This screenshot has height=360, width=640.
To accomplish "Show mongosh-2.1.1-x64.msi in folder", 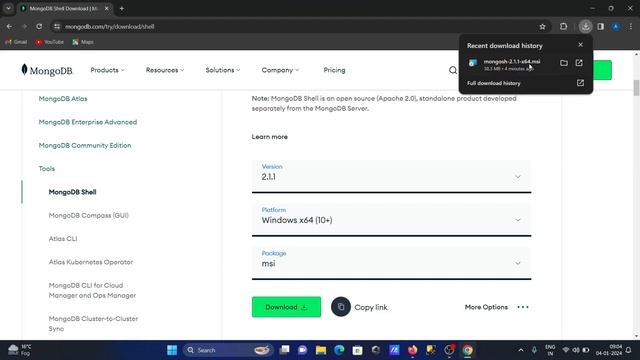I will [564, 63].
